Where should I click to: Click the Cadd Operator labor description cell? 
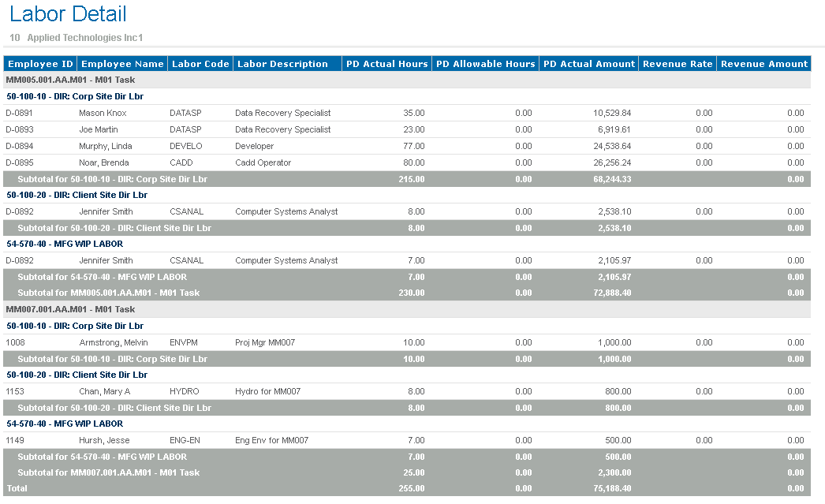click(263, 162)
